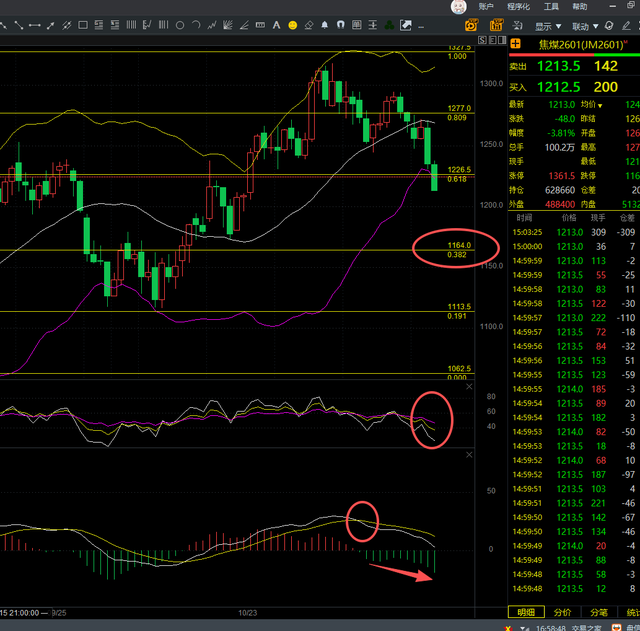
Task: Click the 交易之家 status bar label
Action: click(x=587, y=628)
